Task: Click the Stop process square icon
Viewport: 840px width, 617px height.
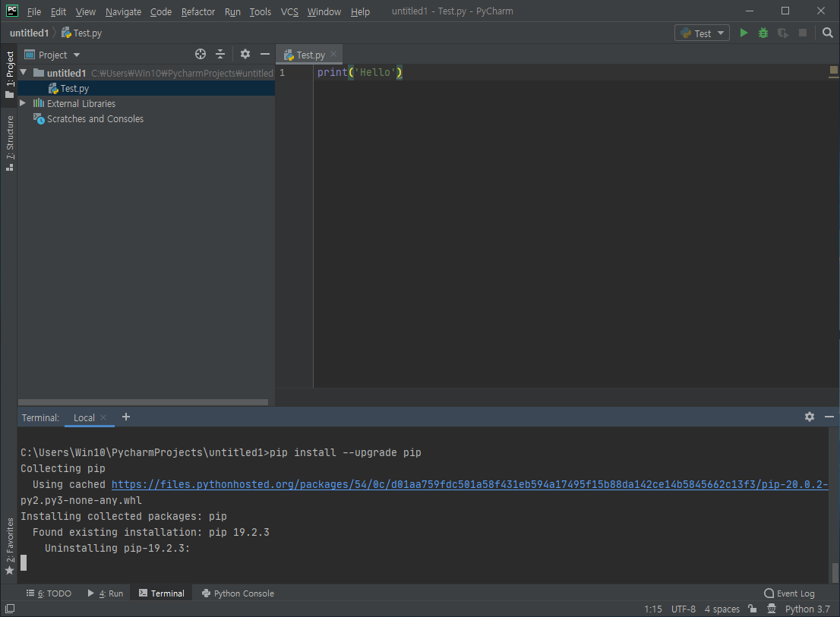Action: pos(803,33)
